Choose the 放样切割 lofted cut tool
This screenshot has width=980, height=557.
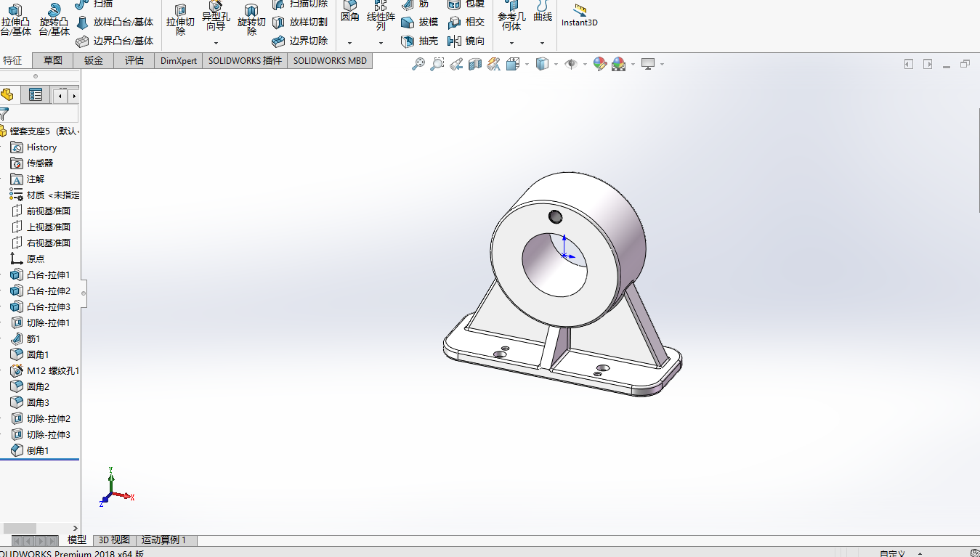[300, 23]
